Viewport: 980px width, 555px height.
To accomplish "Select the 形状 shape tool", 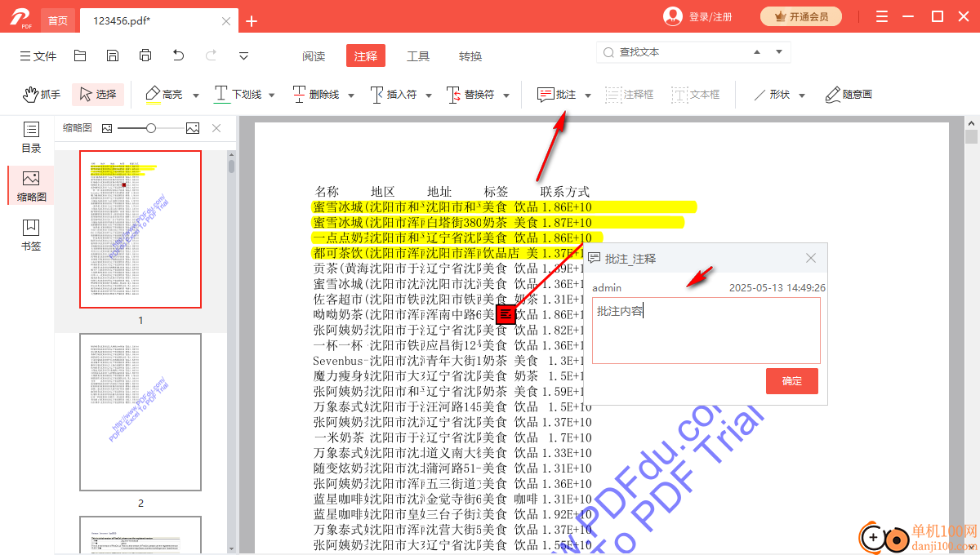I will click(x=771, y=95).
